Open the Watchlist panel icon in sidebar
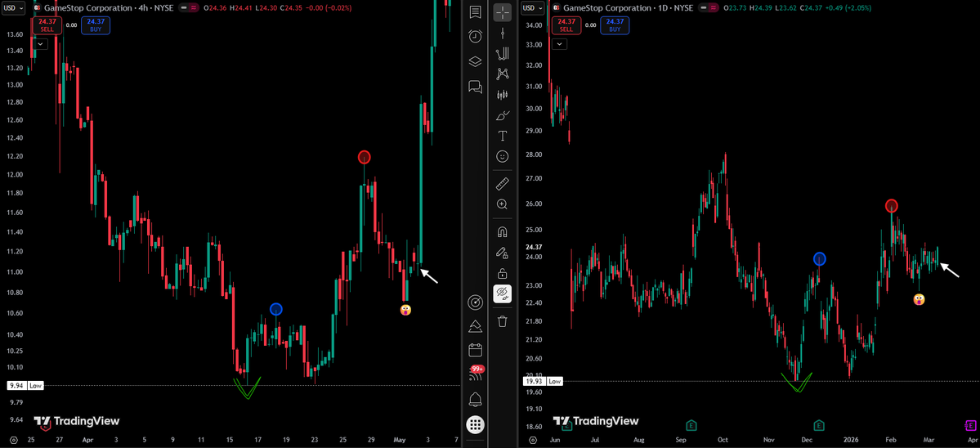The height and width of the screenshot is (448, 980). pyautogui.click(x=475, y=12)
